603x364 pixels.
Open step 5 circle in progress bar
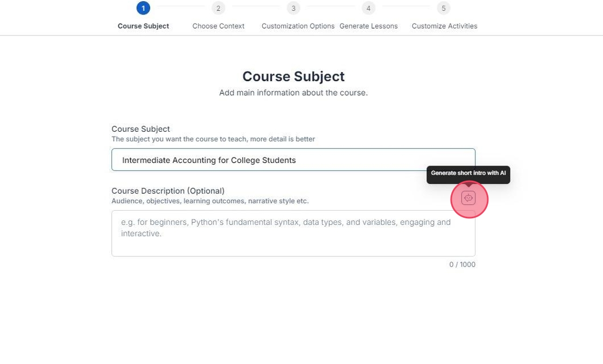click(444, 8)
